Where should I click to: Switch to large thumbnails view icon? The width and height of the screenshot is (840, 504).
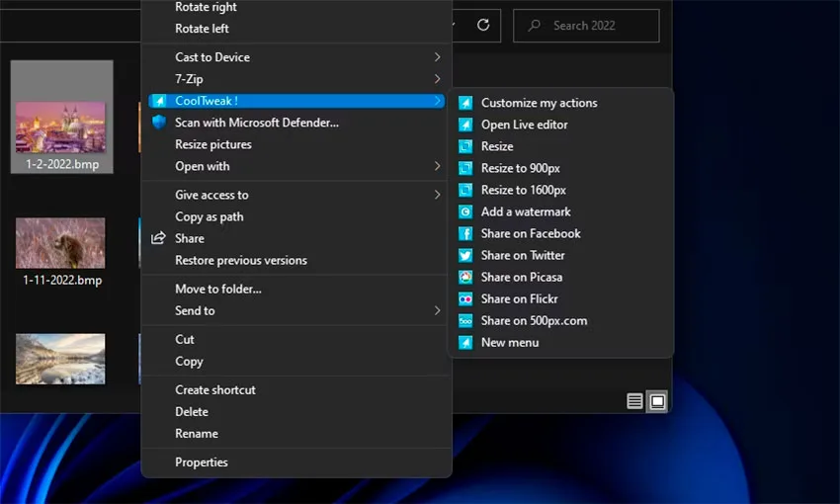coord(657,401)
